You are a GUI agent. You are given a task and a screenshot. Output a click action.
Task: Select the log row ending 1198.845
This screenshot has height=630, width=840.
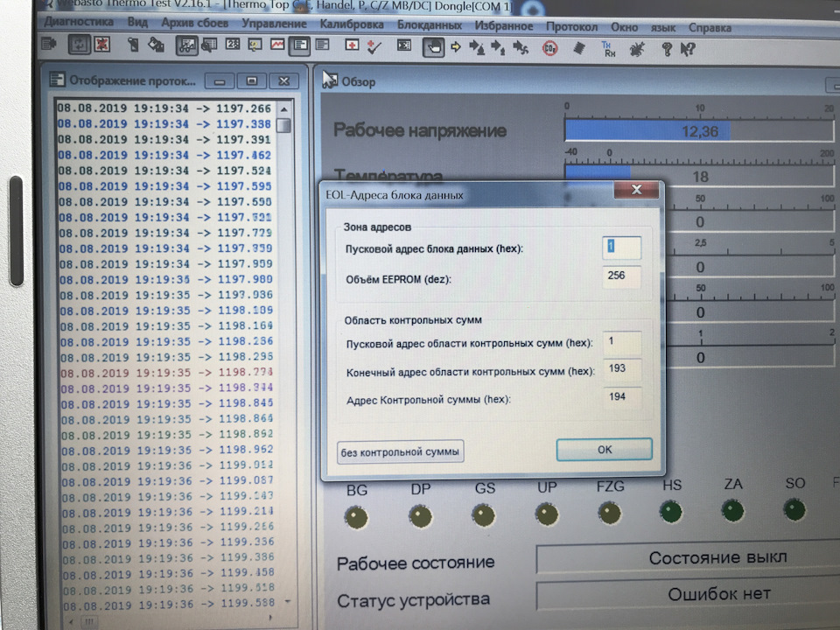click(x=167, y=403)
